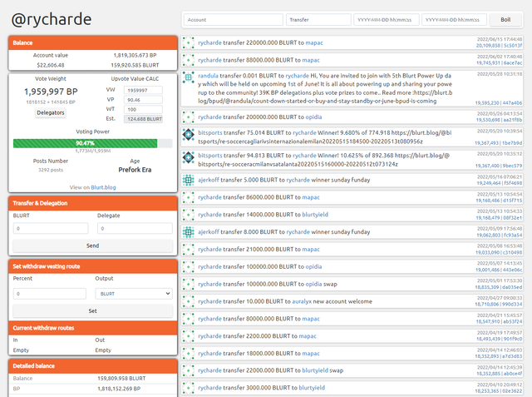532x397 pixels.
Task: Click the Set button for vesting route
Action: tap(92, 310)
